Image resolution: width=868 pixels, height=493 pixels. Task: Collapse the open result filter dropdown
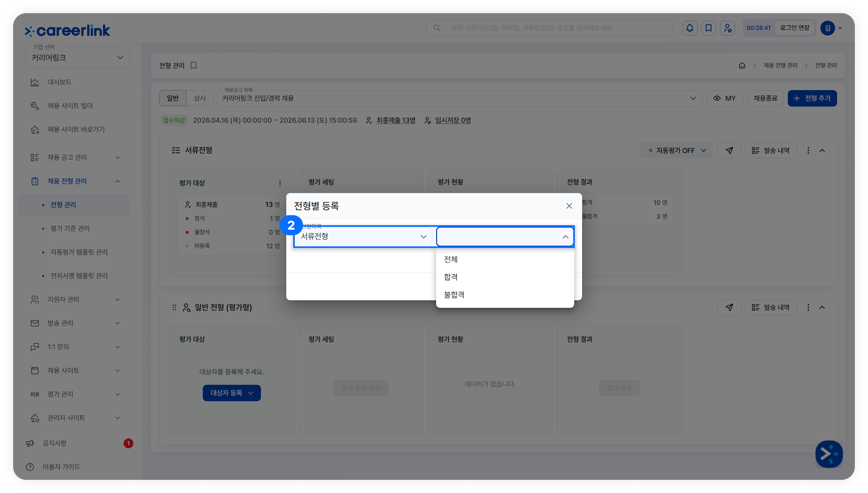[x=565, y=236]
